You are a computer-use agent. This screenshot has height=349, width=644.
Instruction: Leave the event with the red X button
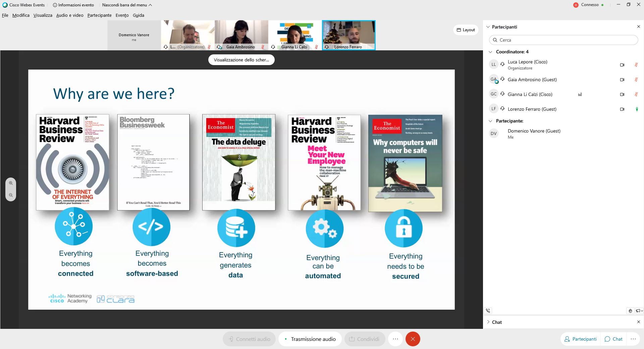click(413, 339)
